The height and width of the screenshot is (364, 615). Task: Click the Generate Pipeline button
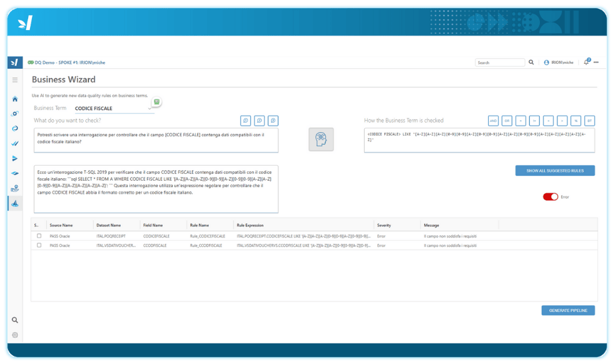click(568, 310)
